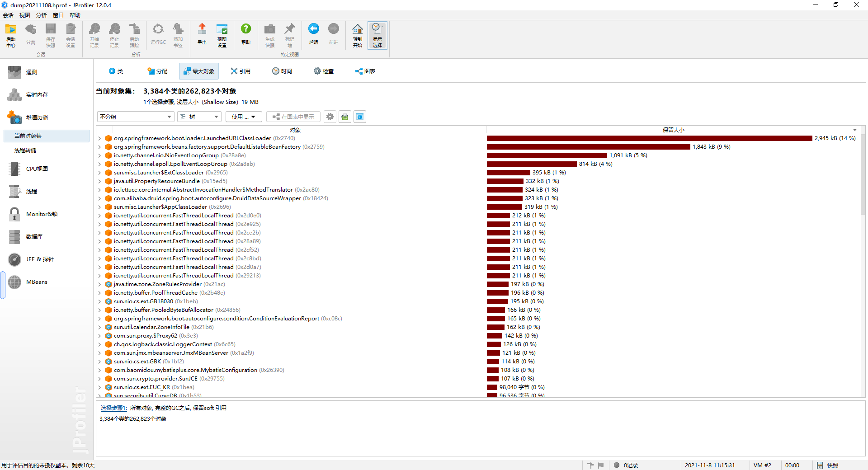The image size is (868, 470).
Task: Switch to the CPU视图 sidebar item
Action: (36, 169)
